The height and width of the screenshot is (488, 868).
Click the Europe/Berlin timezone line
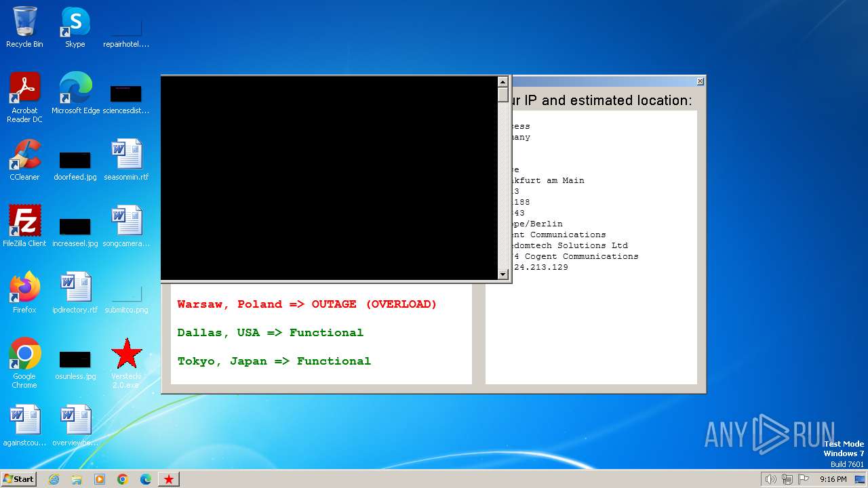tap(537, 224)
